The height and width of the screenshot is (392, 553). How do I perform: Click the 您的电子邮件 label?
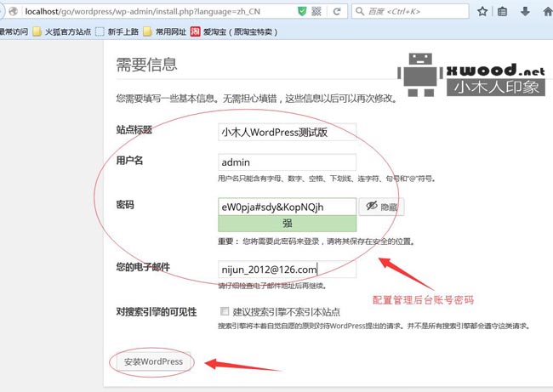143,267
